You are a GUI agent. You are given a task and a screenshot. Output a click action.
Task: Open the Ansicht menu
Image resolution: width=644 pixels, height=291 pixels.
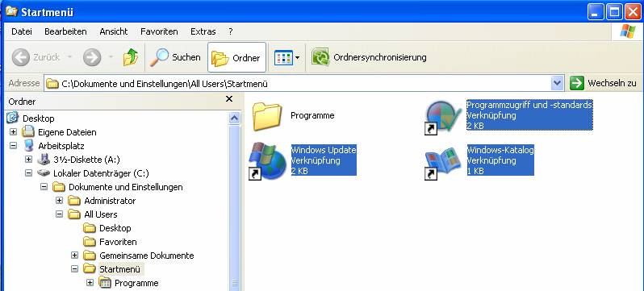click(x=114, y=31)
